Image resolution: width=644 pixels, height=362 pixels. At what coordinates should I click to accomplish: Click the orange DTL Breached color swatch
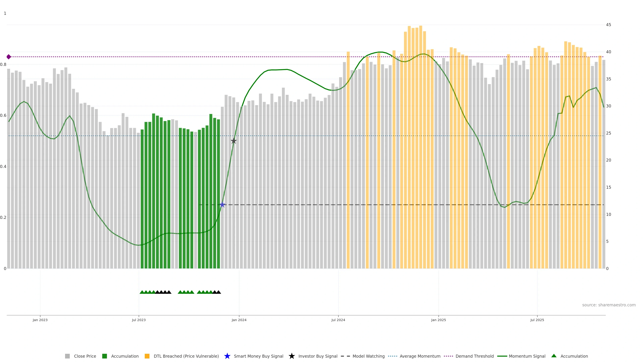pyautogui.click(x=147, y=356)
